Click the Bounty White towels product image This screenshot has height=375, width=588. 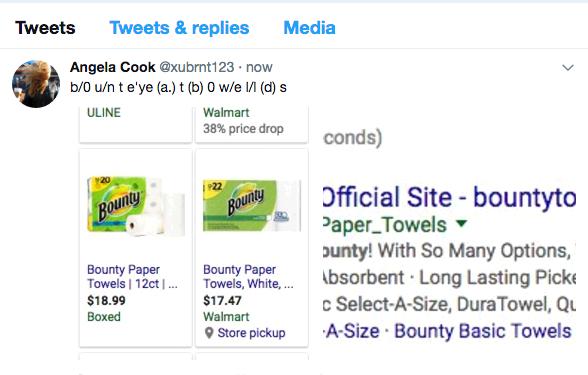pyautogui.click(x=252, y=206)
